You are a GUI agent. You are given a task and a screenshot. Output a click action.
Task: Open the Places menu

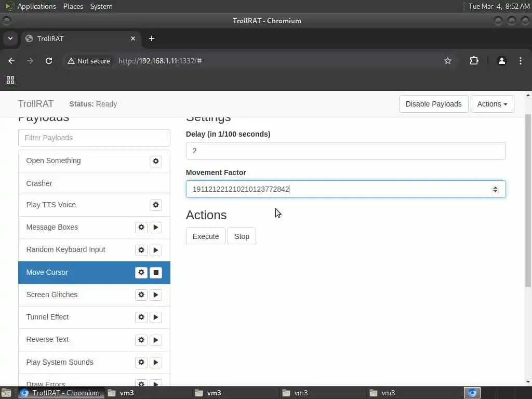tap(73, 6)
